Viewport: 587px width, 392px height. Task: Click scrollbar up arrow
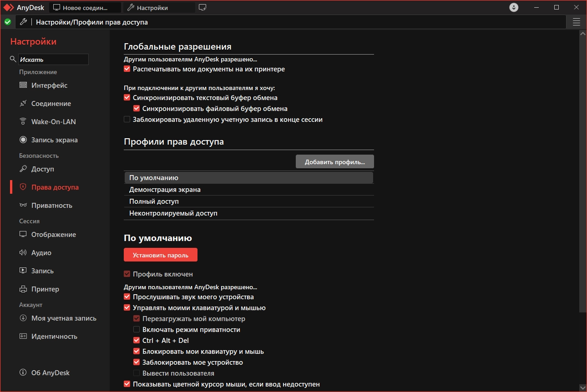582,34
